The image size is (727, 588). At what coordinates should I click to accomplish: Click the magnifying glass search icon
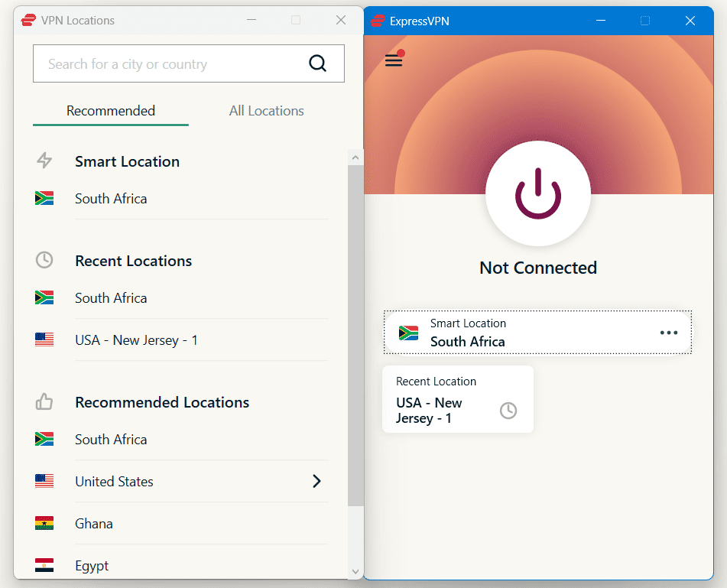tap(317, 63)
